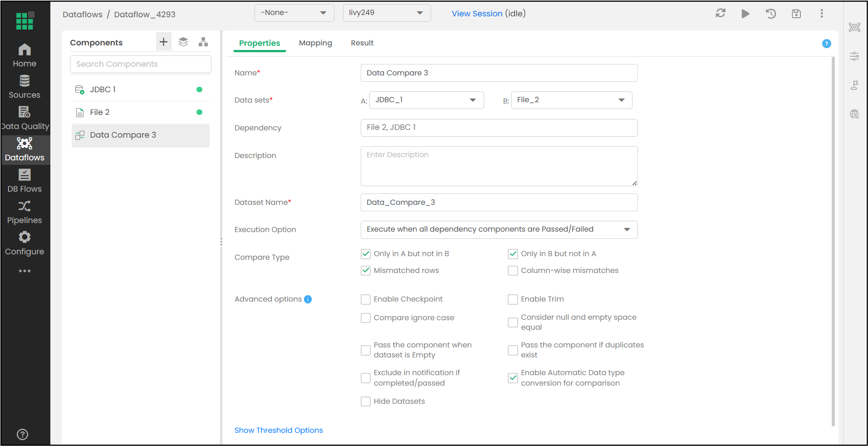
Task: Expand data set B File_2 dropdown
Action: [x=572, y=100]
